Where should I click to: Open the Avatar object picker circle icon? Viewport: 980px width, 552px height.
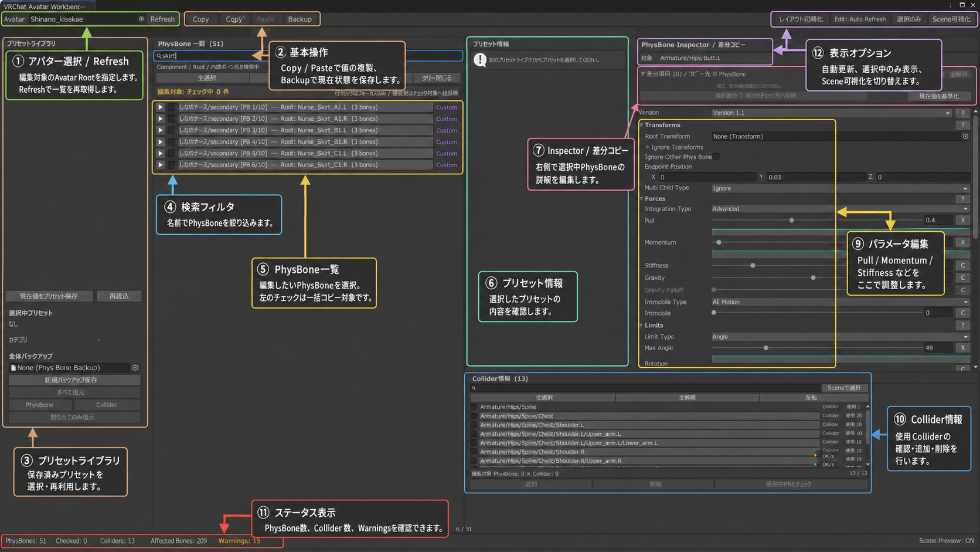[x=141, y=19]
